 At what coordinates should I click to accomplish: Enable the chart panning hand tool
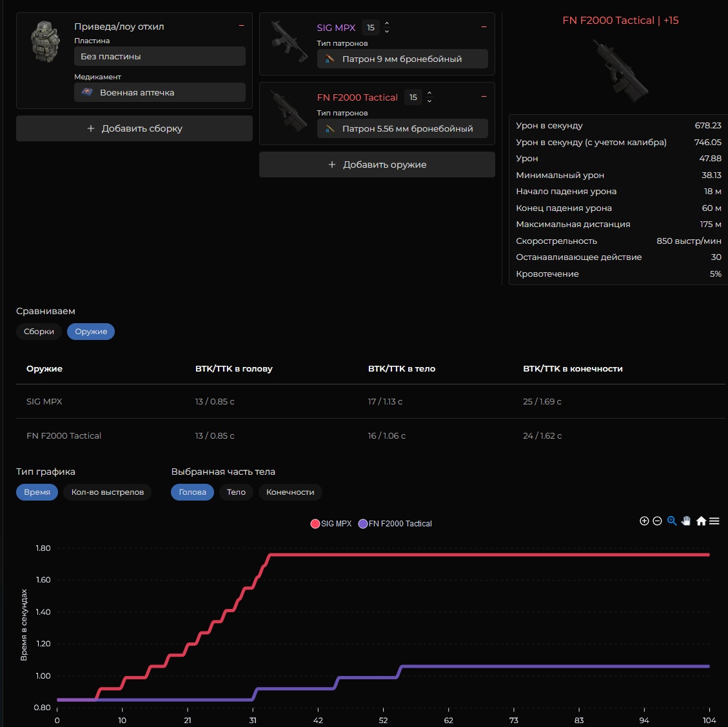(x=685, y=521)
